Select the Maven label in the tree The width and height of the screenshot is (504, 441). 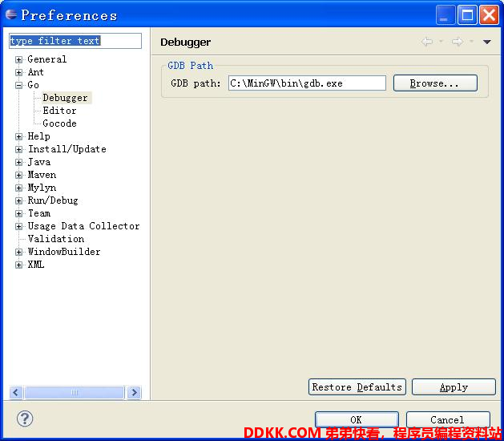42,175
